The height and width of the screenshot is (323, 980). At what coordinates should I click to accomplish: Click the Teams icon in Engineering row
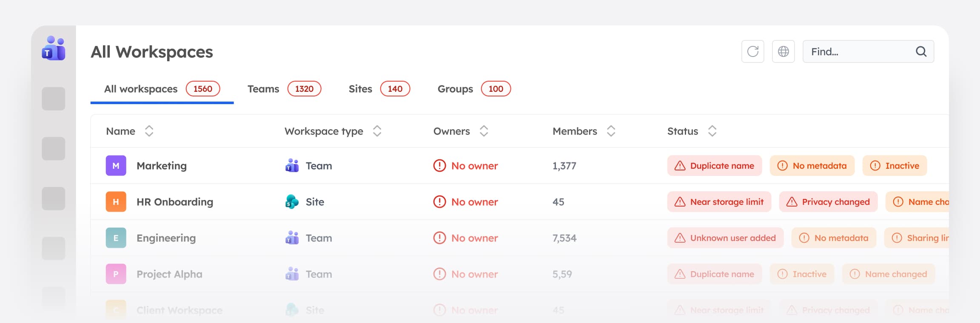292,238
